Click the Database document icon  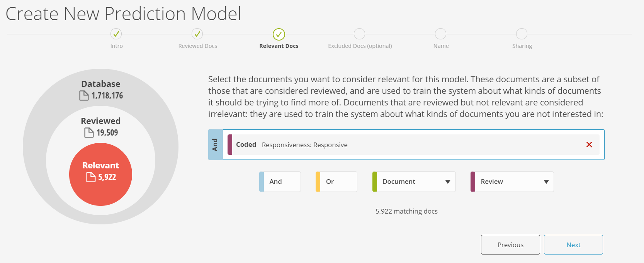84,95
